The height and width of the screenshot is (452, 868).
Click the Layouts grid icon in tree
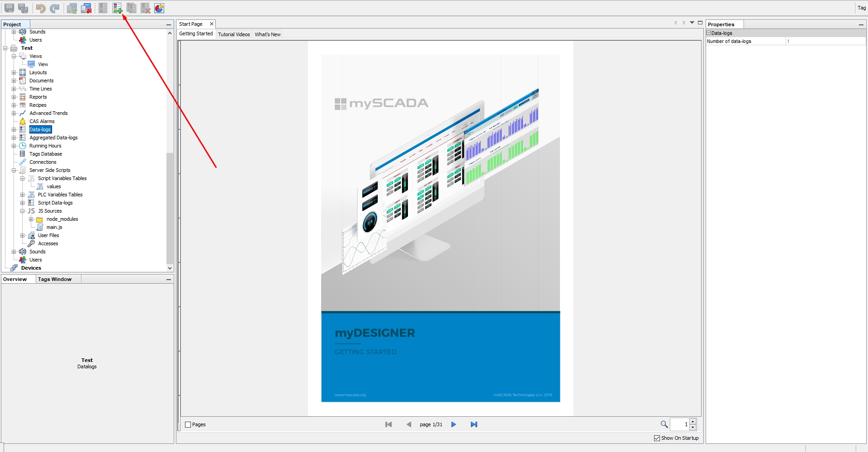tap(23, 72)
